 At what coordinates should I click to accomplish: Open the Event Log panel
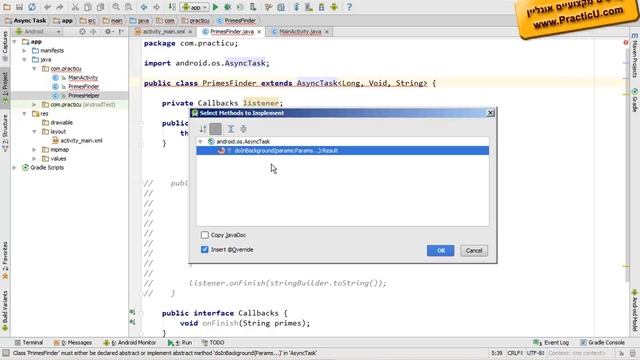click(551, 342)
